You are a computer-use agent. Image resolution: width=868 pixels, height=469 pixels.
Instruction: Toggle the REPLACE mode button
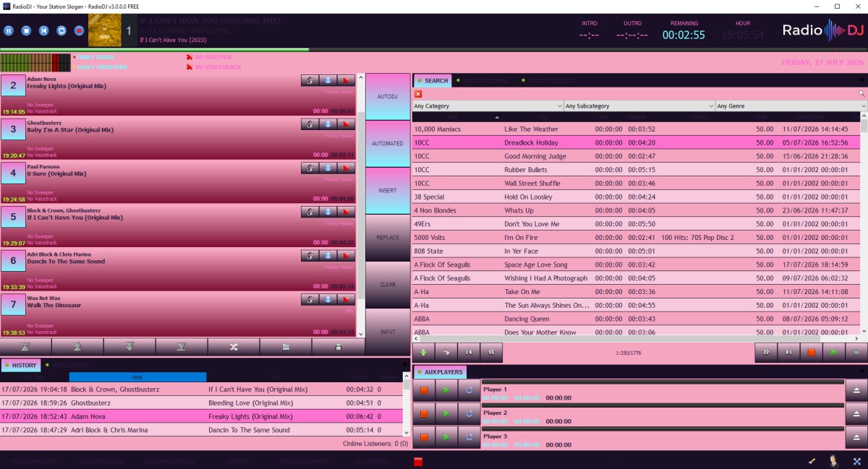tap(388, 237)
